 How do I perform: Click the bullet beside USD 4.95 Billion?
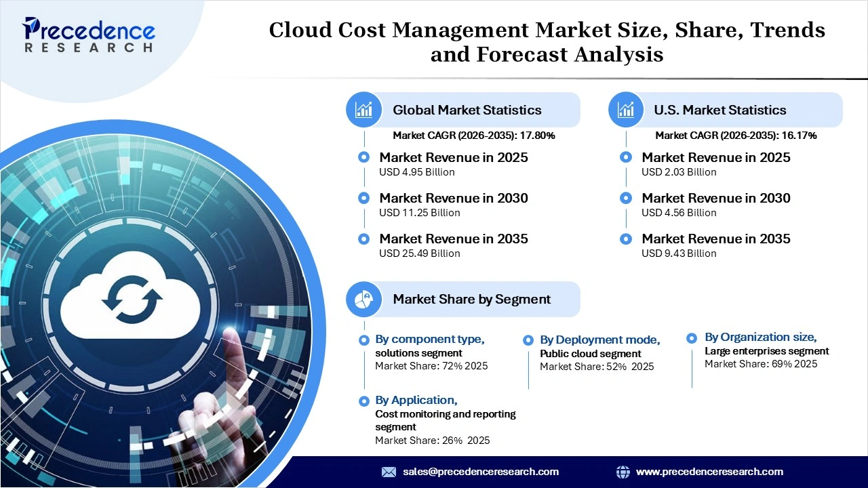click(364, 157)
